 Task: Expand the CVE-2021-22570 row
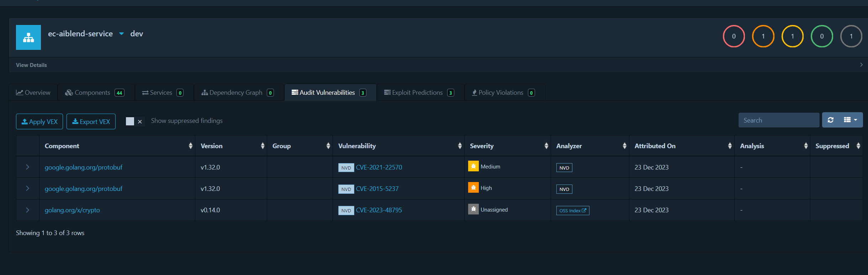click(x=27, y=167)
